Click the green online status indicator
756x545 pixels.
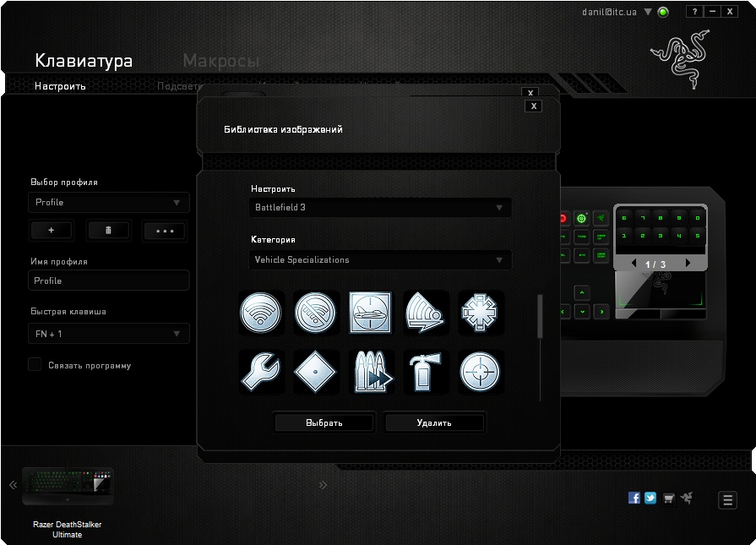pos(663,12)
